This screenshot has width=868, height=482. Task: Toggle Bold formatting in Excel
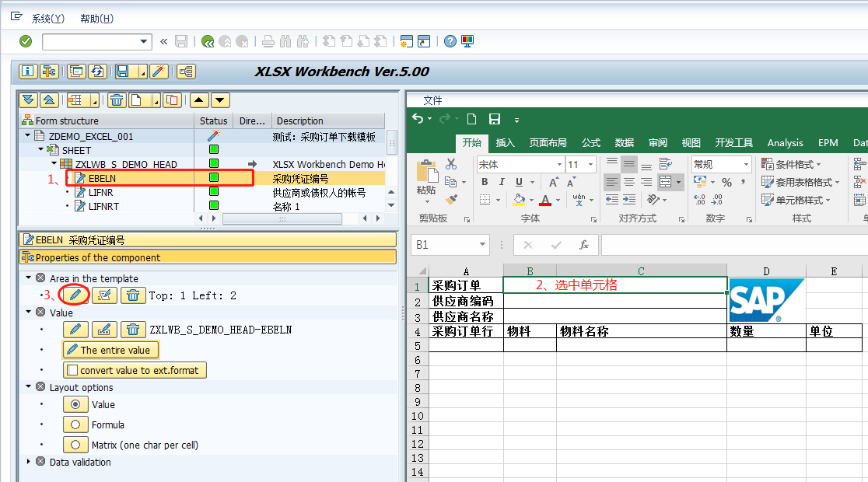click(485, 182)
